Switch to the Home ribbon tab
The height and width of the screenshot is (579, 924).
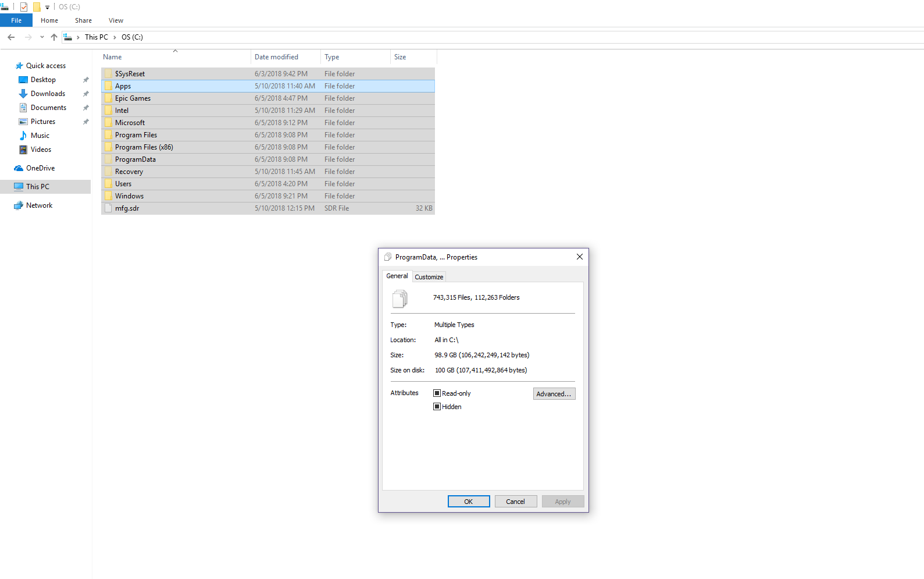49,20
